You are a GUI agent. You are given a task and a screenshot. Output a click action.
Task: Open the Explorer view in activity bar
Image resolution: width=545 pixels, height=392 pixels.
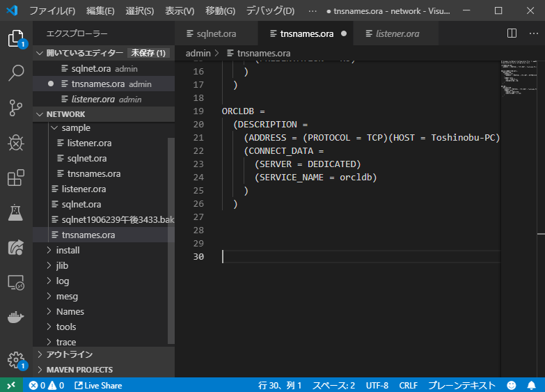click(16, 38)
